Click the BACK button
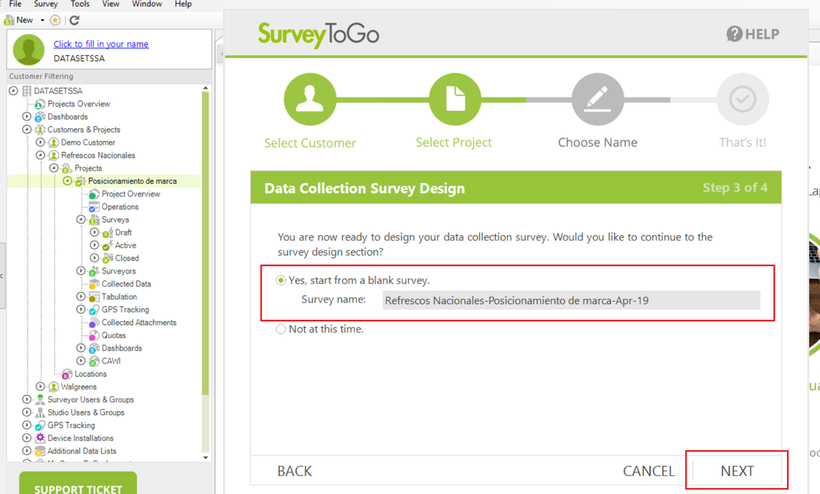Viewport: 820px width, 494px height. tap(294, 471)
